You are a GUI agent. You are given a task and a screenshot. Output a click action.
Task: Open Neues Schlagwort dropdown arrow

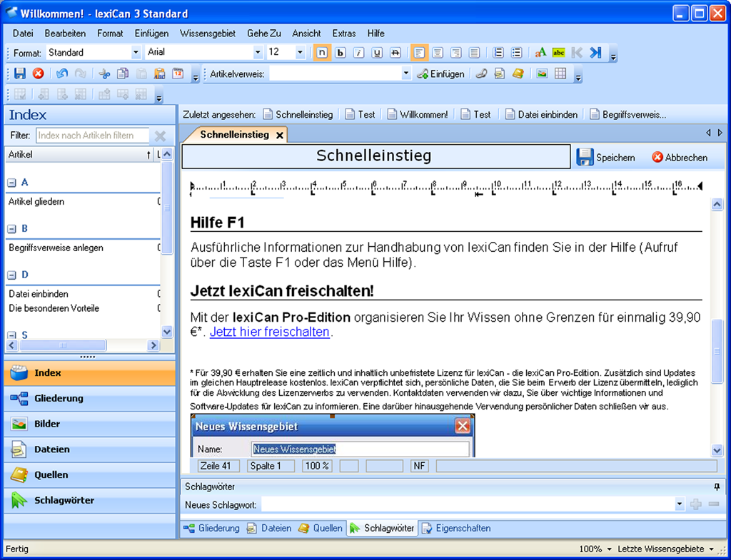click(680, 504)
